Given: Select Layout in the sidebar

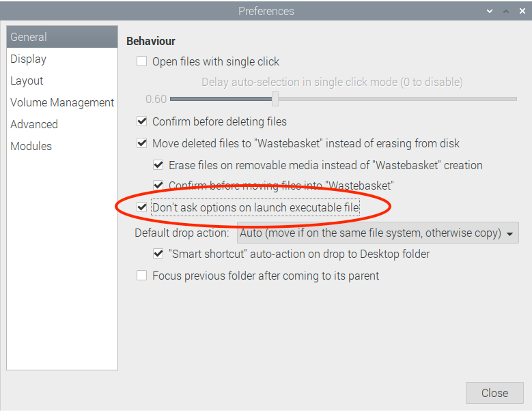Looking at the screenshot, I should (27, 80).
